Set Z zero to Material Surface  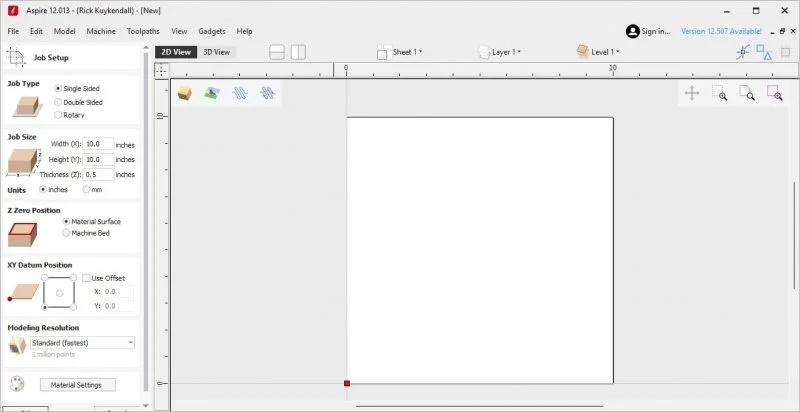coord(92,221)
